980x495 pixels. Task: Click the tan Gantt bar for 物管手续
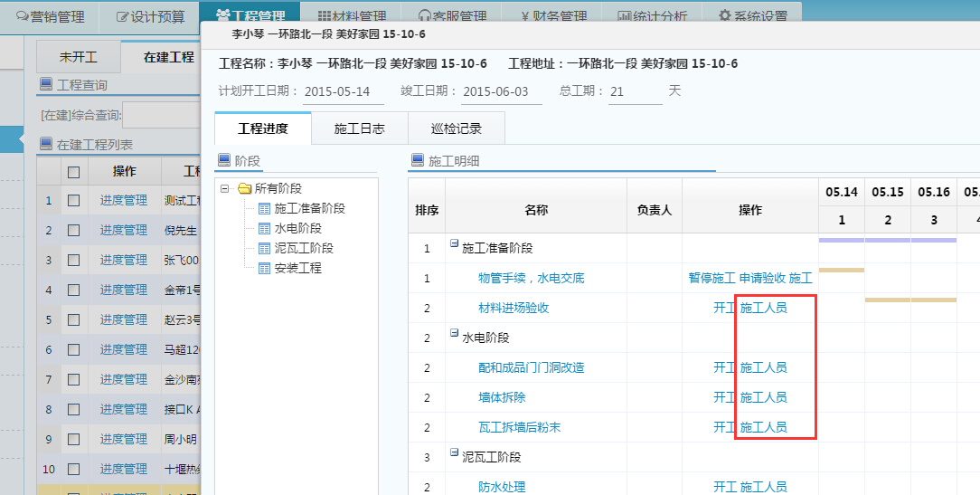[841, 270]
